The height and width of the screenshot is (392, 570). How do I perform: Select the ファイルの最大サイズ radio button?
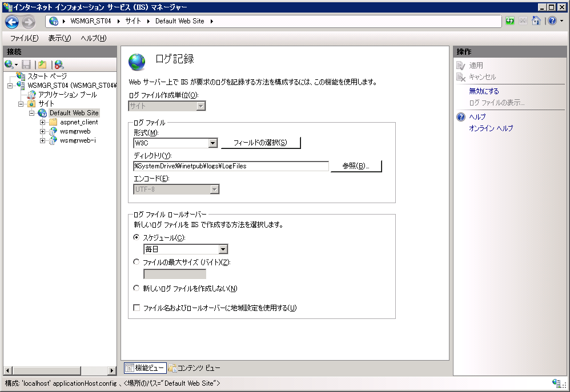tap(136, 262)
